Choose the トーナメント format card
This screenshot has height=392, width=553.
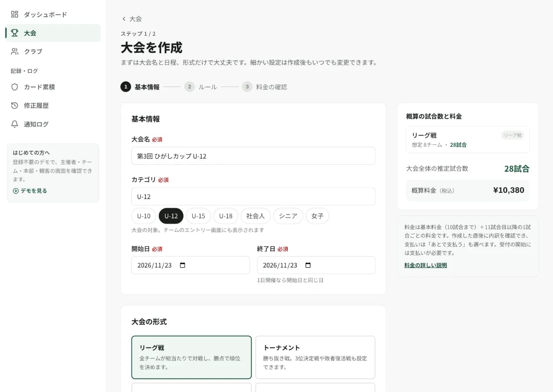(x=315, y=357)
